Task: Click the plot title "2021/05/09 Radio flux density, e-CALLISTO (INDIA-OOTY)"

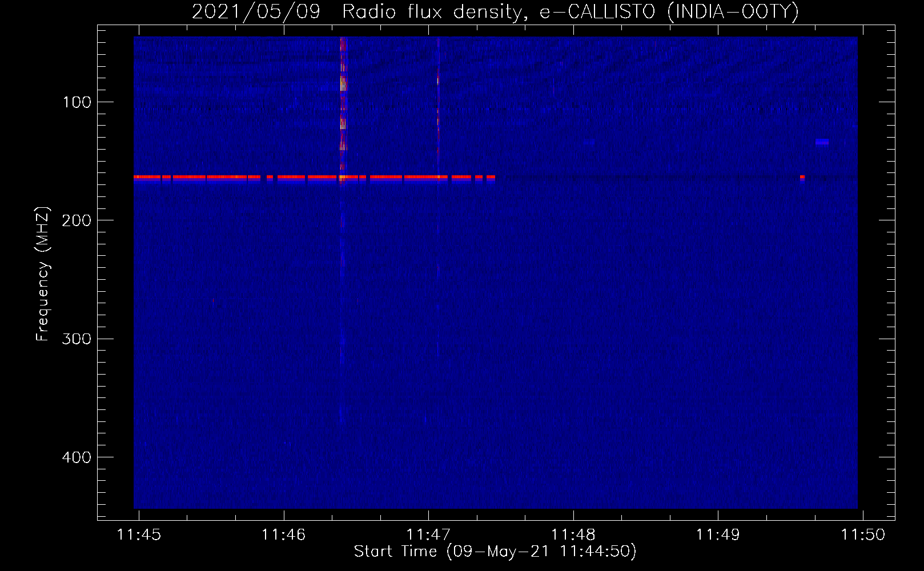Action: [495, 11]
